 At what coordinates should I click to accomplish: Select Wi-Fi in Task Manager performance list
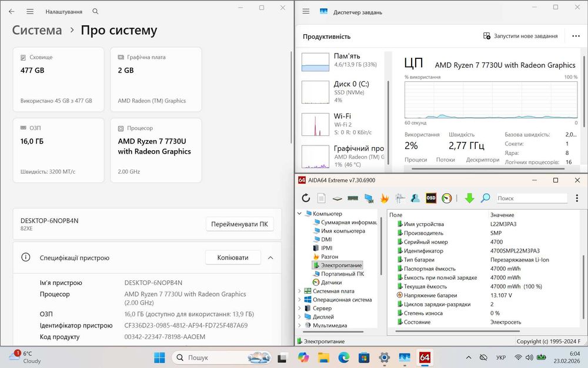click(342, 124)
